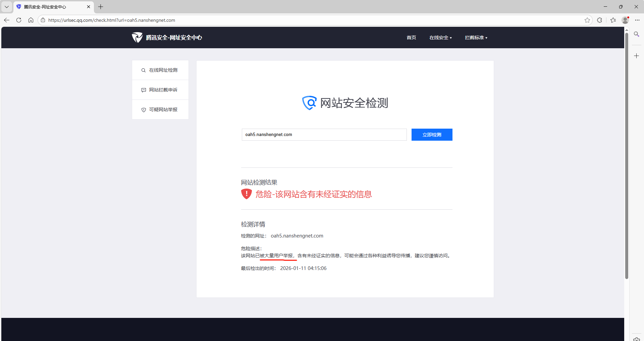Open sidebar search magnifier icon
This screenshot has height=341, width=644.
[x=637, y=34]
